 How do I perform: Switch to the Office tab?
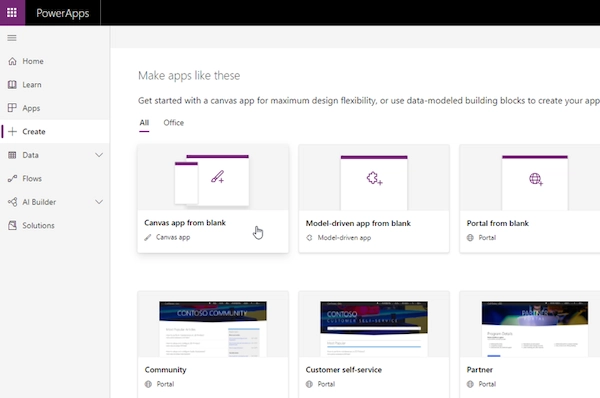click(x=174, y=123)
